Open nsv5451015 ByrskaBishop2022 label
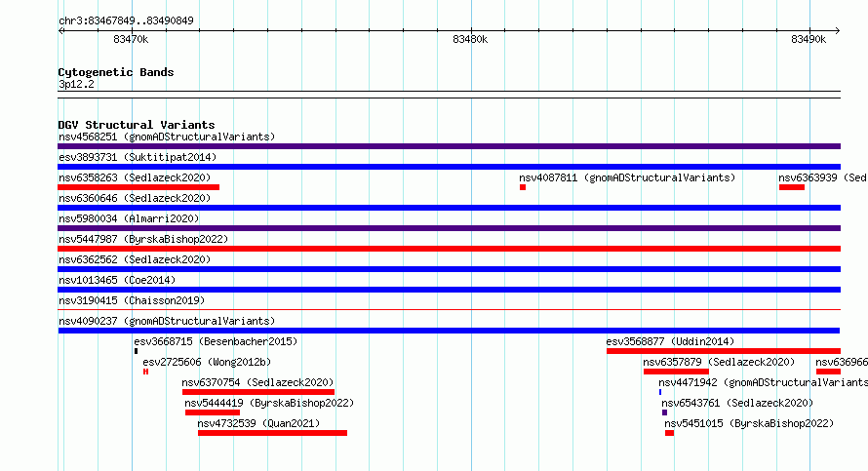 click(749, 423)
